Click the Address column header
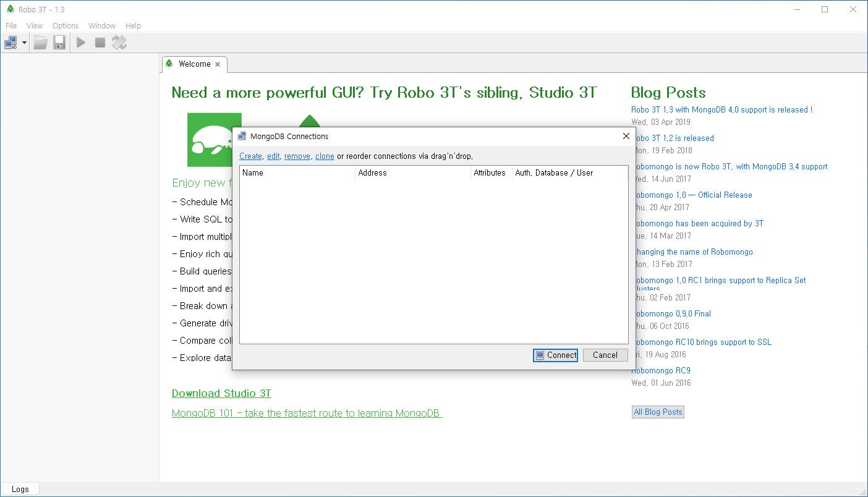The image size is (868, 497). [x=413, y=172]
